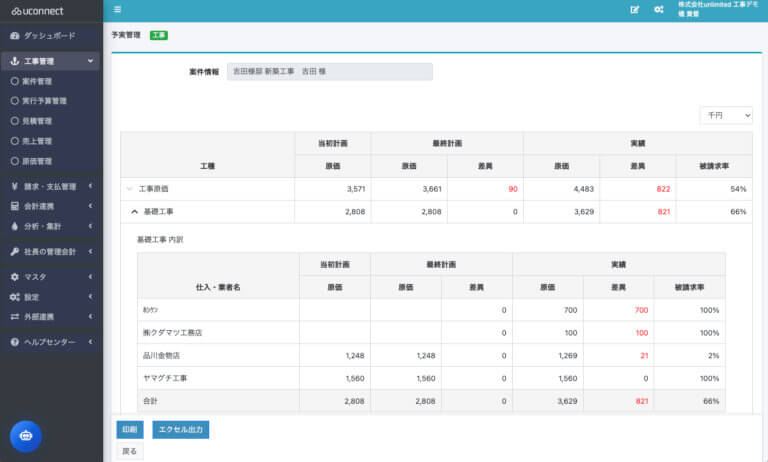
Task: Expand the 外部連携 submenu arrow
Action: click(x=91, y=317)
